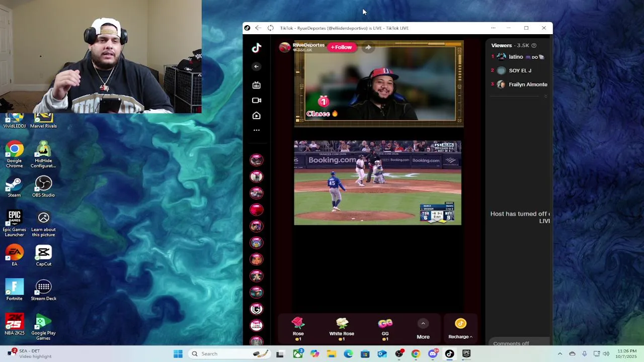Image resolution: width=644 pixels, height=362 pixels.
Task: Click Learn about this picture icon
Action: 44,223
